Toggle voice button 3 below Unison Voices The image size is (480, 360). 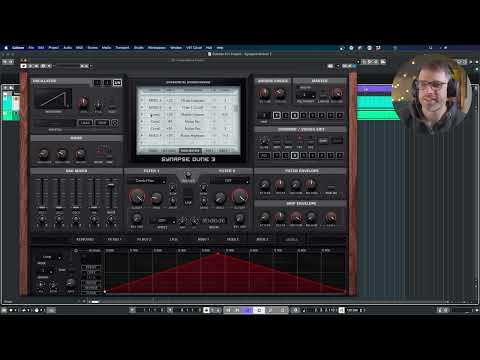pyautogui.click(x=295, y=116)
